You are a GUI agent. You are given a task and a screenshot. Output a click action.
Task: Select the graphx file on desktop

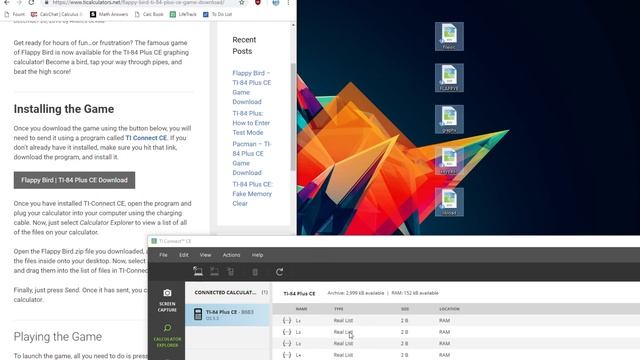449,119
